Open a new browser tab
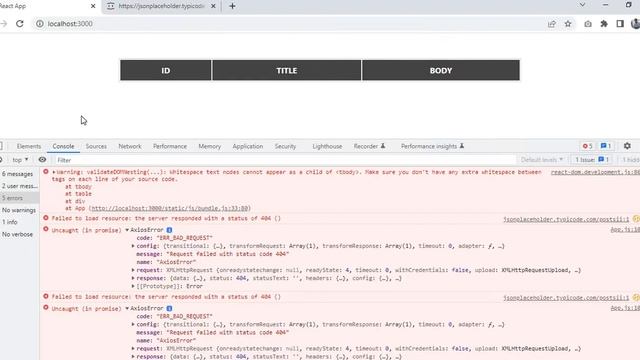This screenshot has height=360, width=640. (232, 6)
